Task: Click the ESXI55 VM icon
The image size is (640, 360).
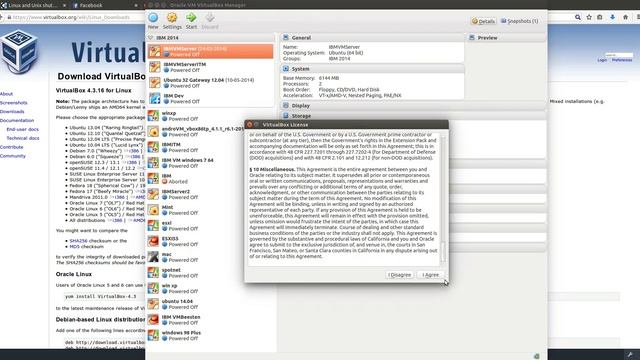Action: pyautogui.click(x=153, y=241)
